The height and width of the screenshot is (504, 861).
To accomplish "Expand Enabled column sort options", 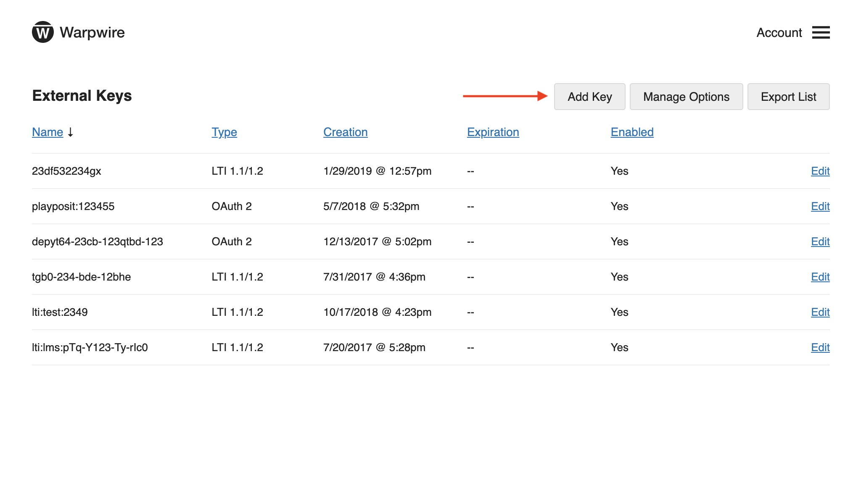I will 631,131.
